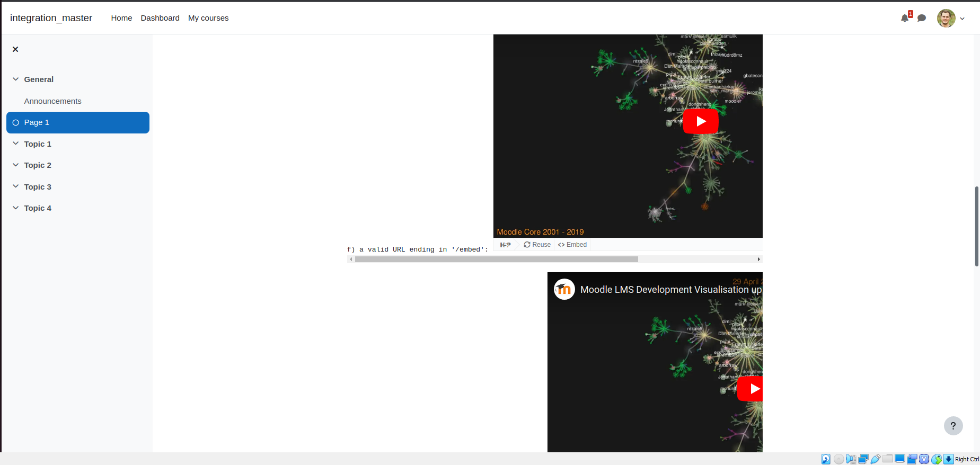Expand the user menu dropdown arrow
The height and width of the screenshot is (465, 980).
coord(963,19)
